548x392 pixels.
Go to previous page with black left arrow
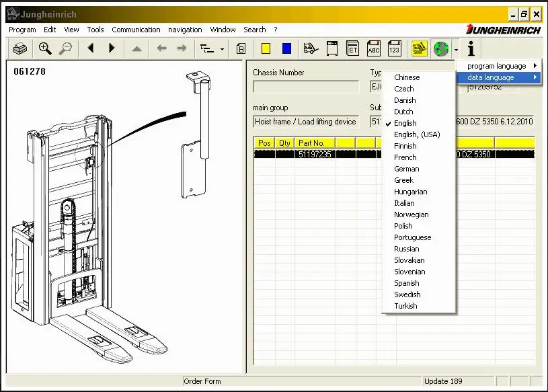coord(91,48)
